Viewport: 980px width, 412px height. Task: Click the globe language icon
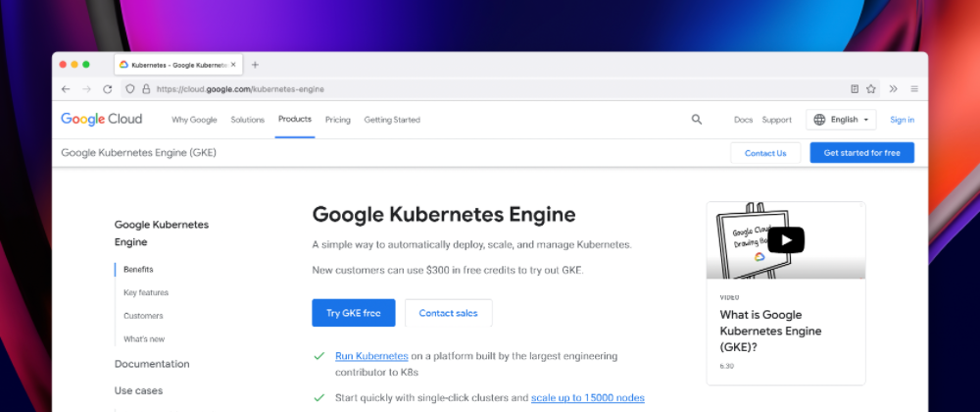pyautogui.click(x=819, y=120)
